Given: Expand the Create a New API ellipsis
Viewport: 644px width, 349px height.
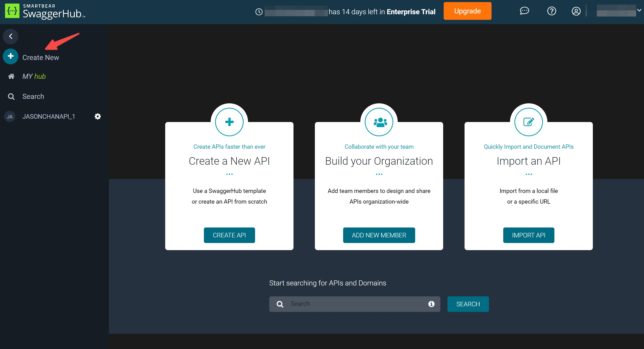Looking at the screenshot, I should (229, 174).
